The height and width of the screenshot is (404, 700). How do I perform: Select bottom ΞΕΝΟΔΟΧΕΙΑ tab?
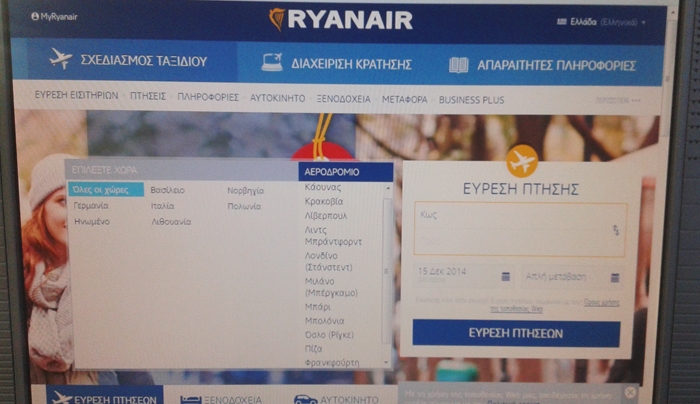pyautogui.click(x=221, y=399)
